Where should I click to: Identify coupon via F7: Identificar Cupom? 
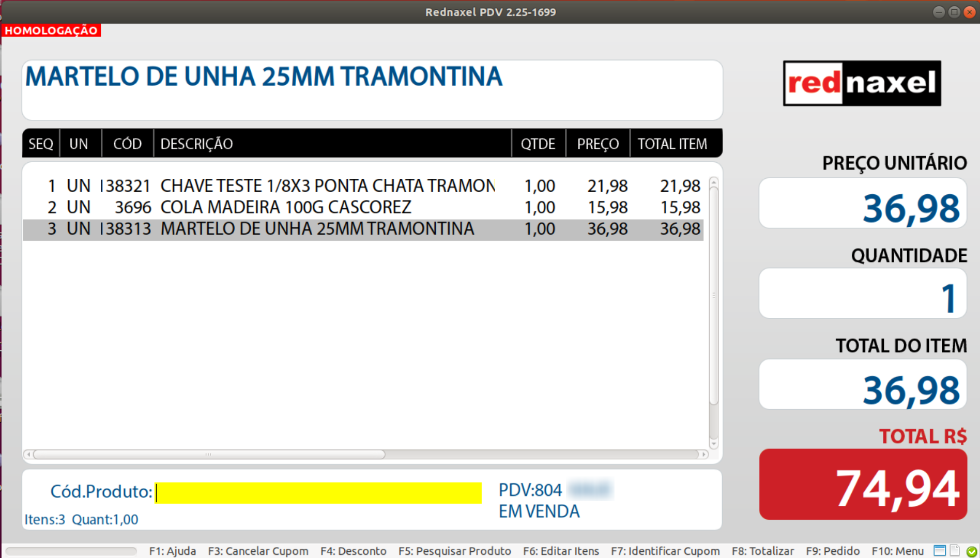pos(665,551)
